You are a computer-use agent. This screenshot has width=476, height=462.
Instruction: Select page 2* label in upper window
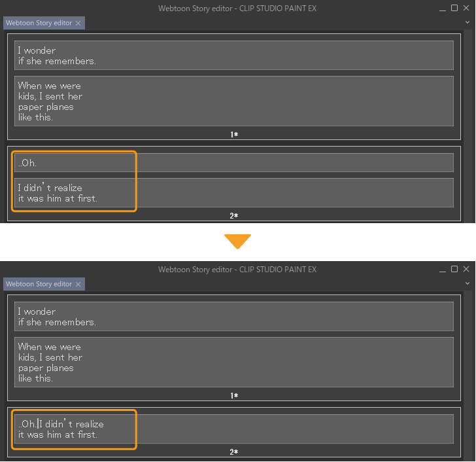(233, 215)
